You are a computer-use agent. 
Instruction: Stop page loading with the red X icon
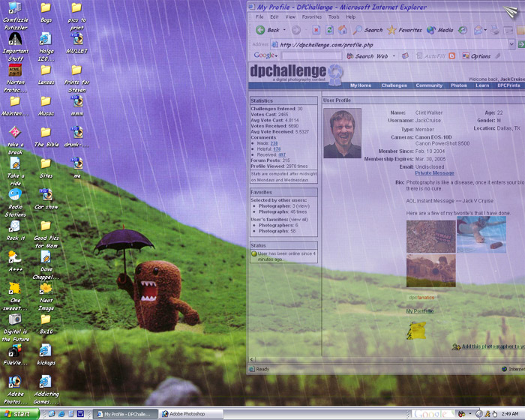[x=316, y=30]
